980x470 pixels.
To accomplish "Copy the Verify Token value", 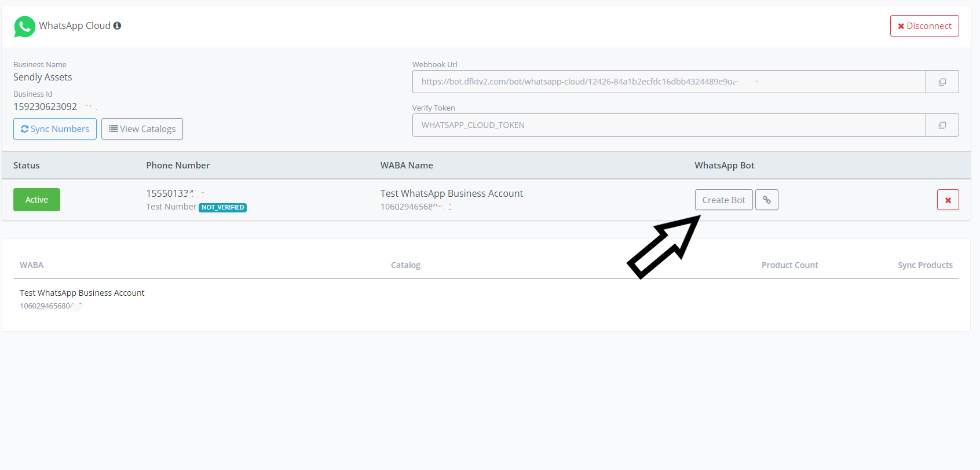I will tap(942, 125).
